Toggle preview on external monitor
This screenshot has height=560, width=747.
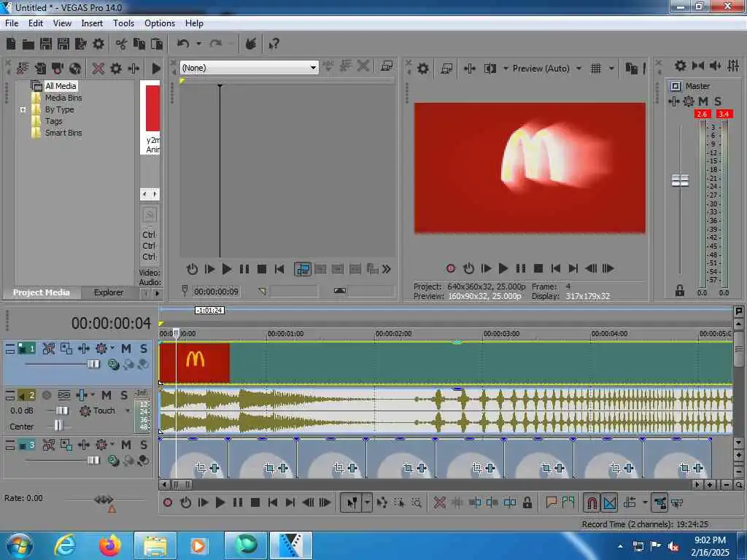pos(446,69)
